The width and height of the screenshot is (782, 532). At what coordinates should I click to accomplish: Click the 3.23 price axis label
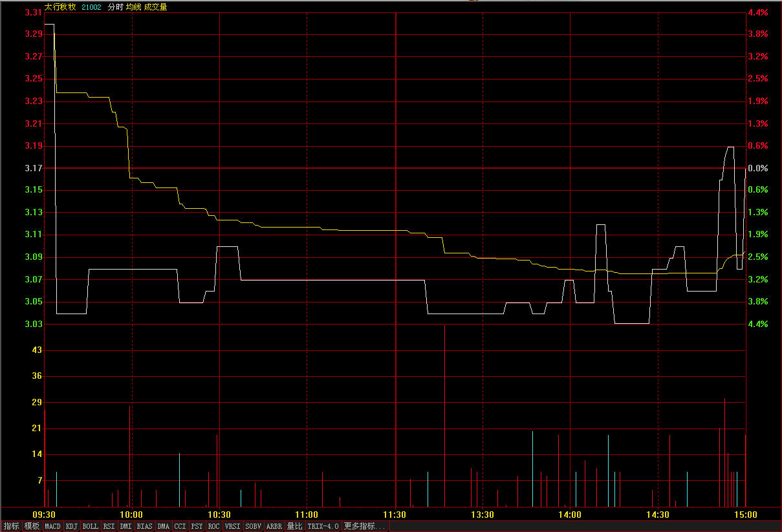click(x=33, y=101)
